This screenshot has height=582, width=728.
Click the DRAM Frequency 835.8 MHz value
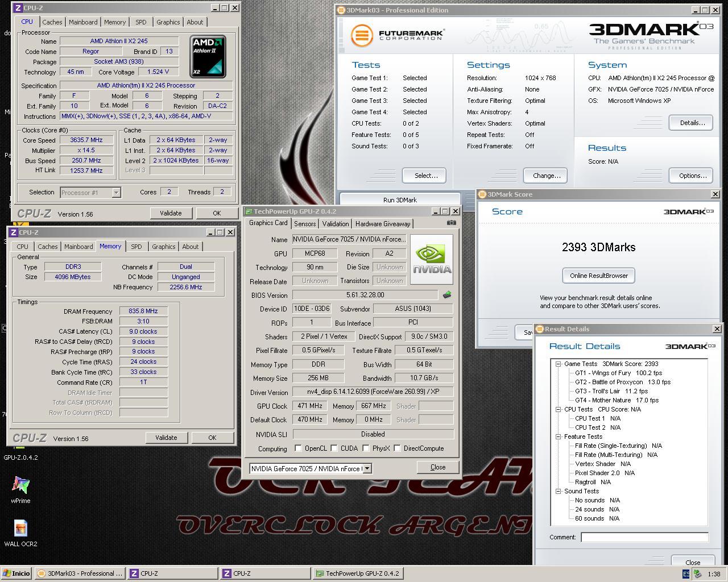pos(143,311)
